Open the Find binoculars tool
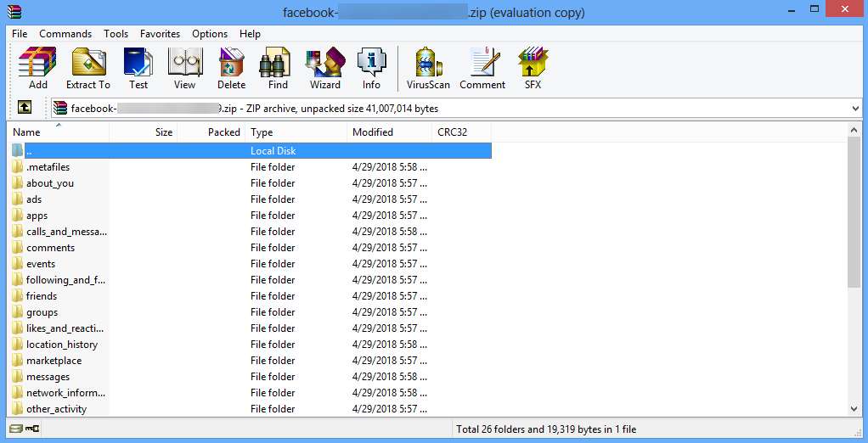Image resolution: width=868 pixels, height=443 pixels. pos(278,68)
